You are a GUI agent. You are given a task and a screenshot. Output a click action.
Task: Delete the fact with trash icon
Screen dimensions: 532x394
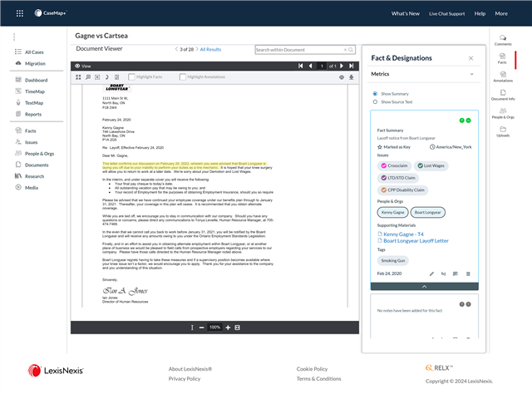pyautogui.click(x=468, y=273)
